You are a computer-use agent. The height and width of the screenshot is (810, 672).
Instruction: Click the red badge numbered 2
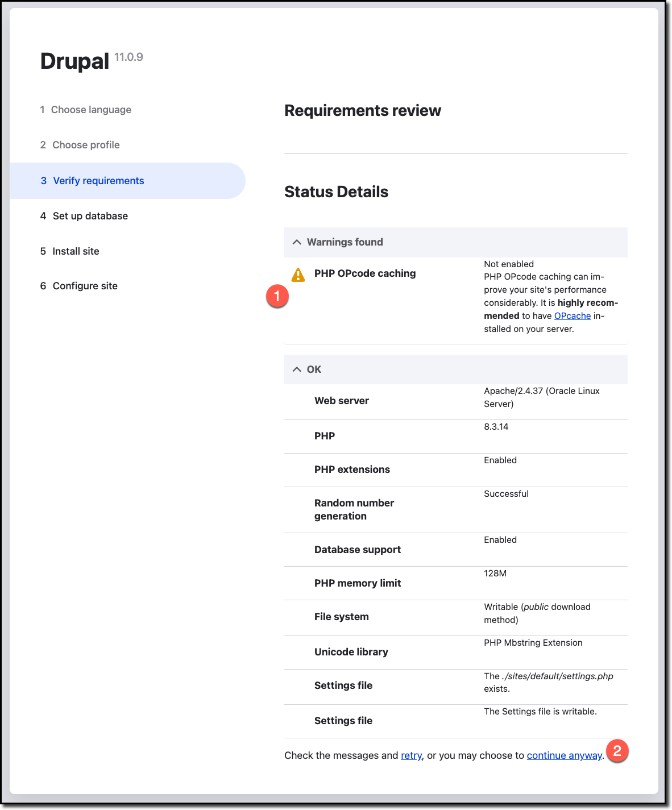click(x=617, y=751)
